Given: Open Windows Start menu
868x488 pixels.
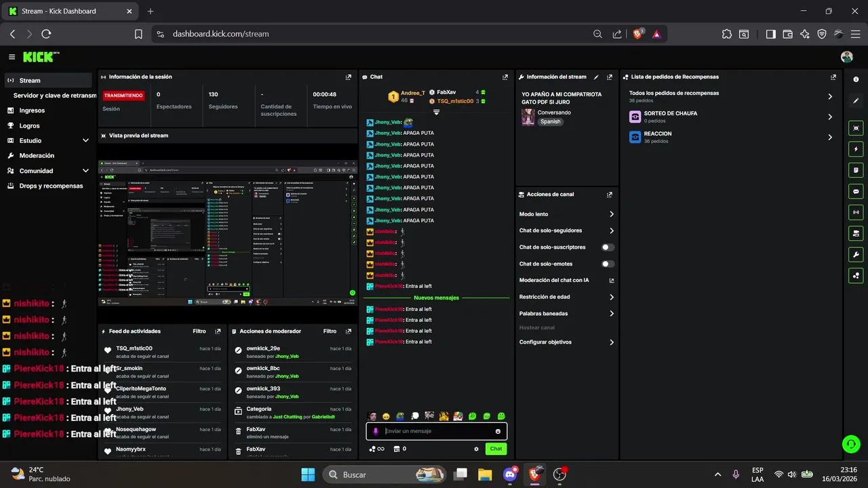Looking at the screenshot, I should click(x=308, y=474).
